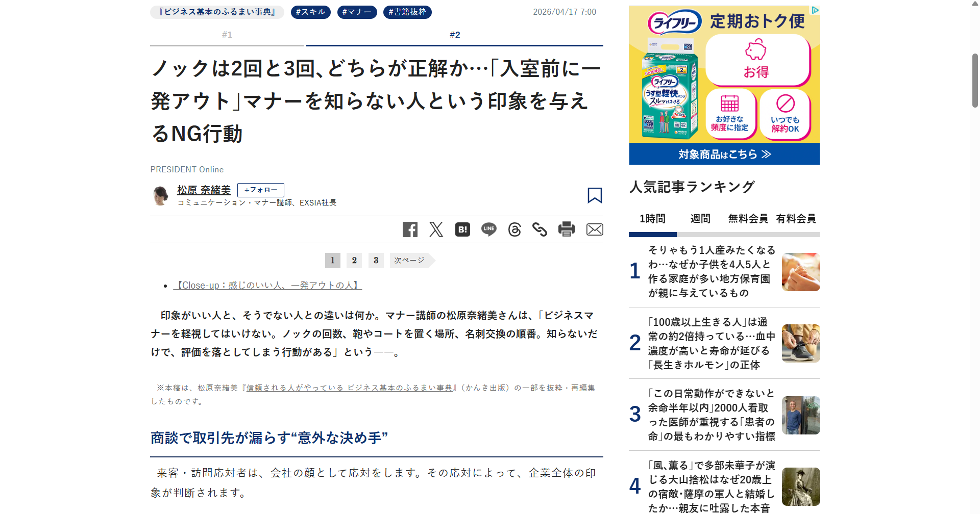Share article via LINE icon

click(x=488, y=229)
